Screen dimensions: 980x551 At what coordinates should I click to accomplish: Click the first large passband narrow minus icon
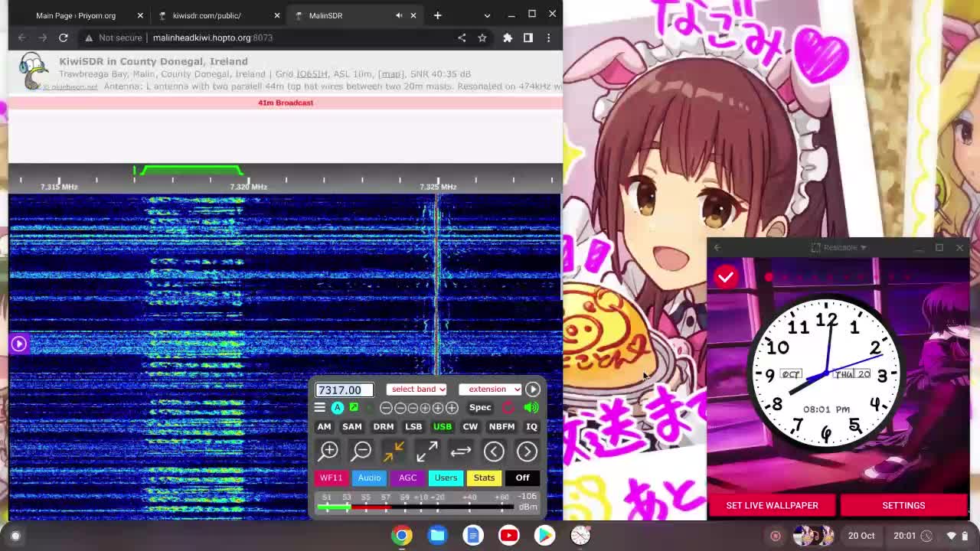(386, 408)
